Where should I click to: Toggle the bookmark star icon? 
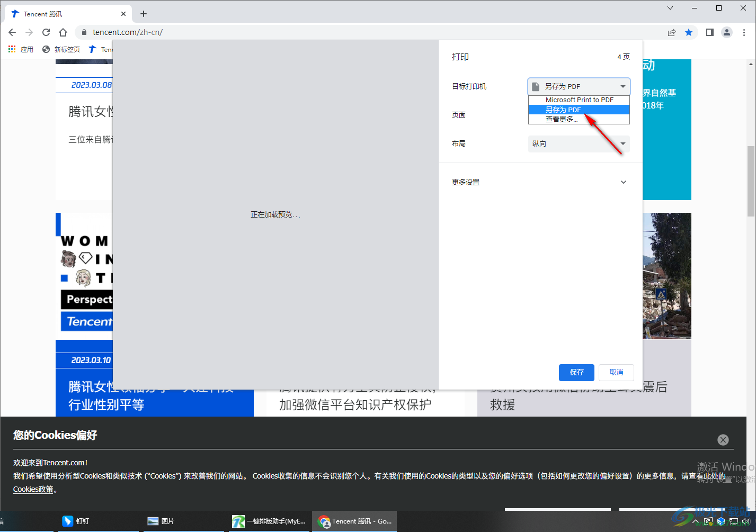click(689, 32)
